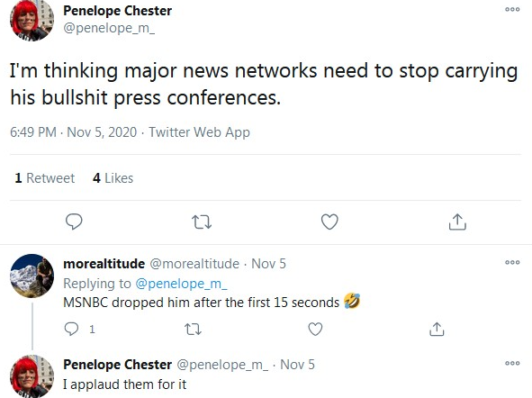Open the 6:49 PM Nov 5, 2020 timestamp
Viewport: 532px width, 398px height.
[73, 132]
